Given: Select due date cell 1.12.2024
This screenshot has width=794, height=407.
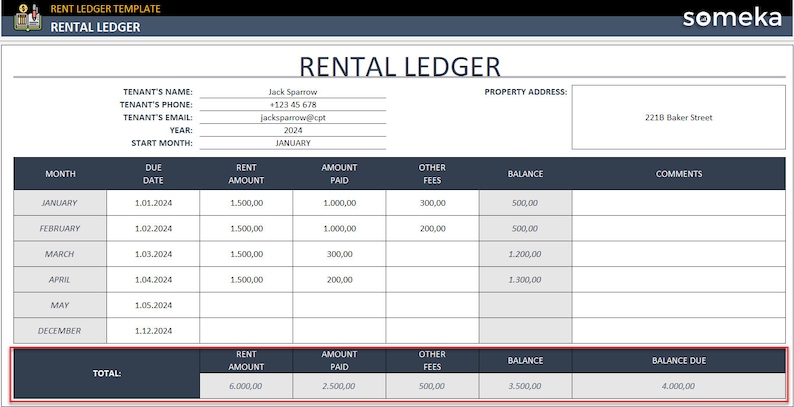Looking at the screenshot, I should (153, 331).
